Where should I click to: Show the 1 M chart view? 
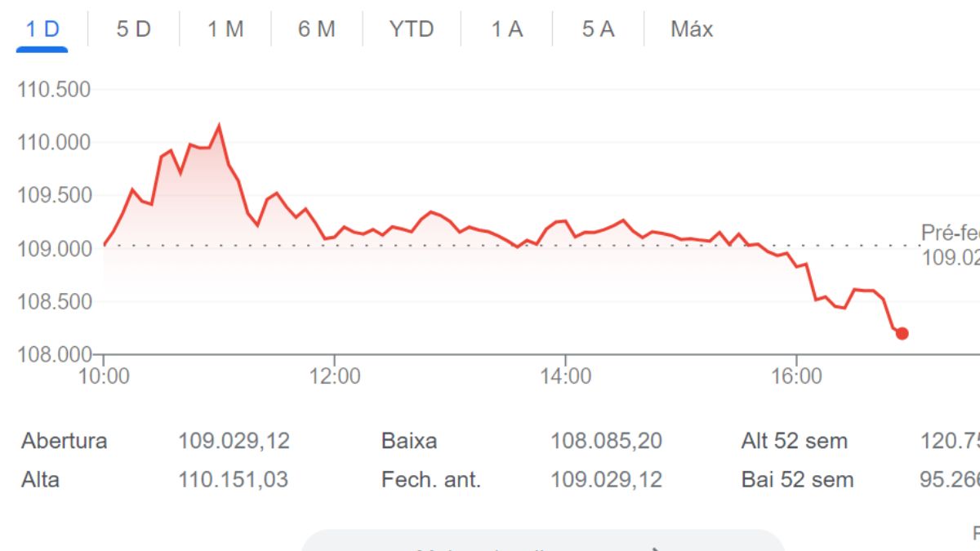click(x=225, y=29)
